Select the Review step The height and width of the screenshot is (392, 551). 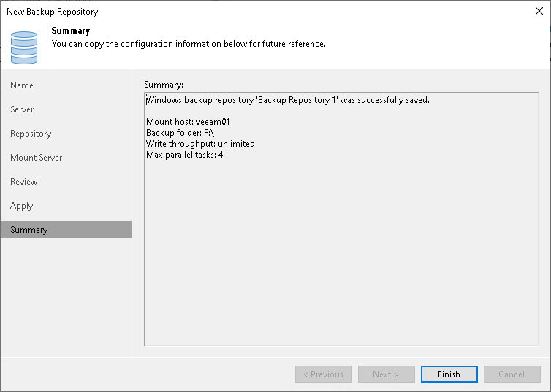coord(24,182)
